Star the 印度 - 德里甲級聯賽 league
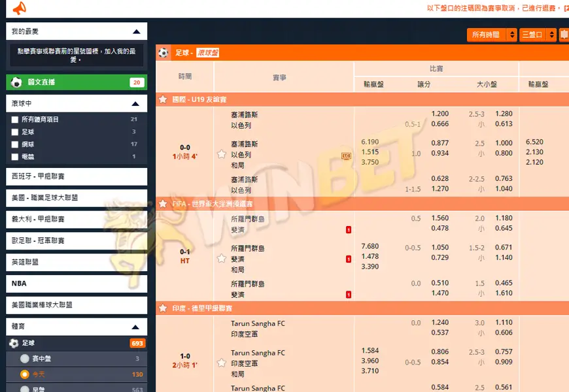 [163, 308]
